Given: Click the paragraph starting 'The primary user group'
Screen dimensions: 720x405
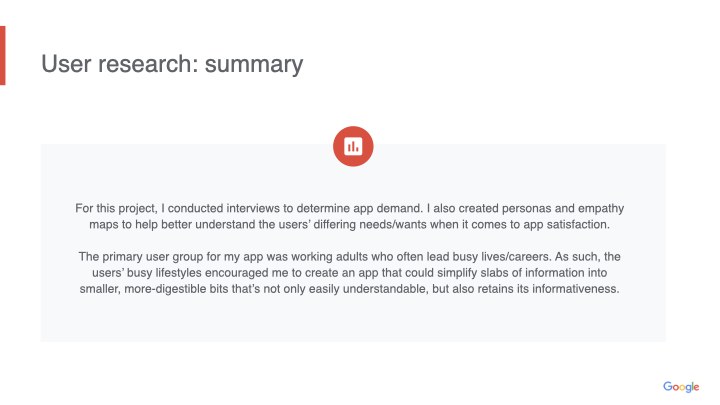Looking at the screenshot, I should tap(352, 273).
